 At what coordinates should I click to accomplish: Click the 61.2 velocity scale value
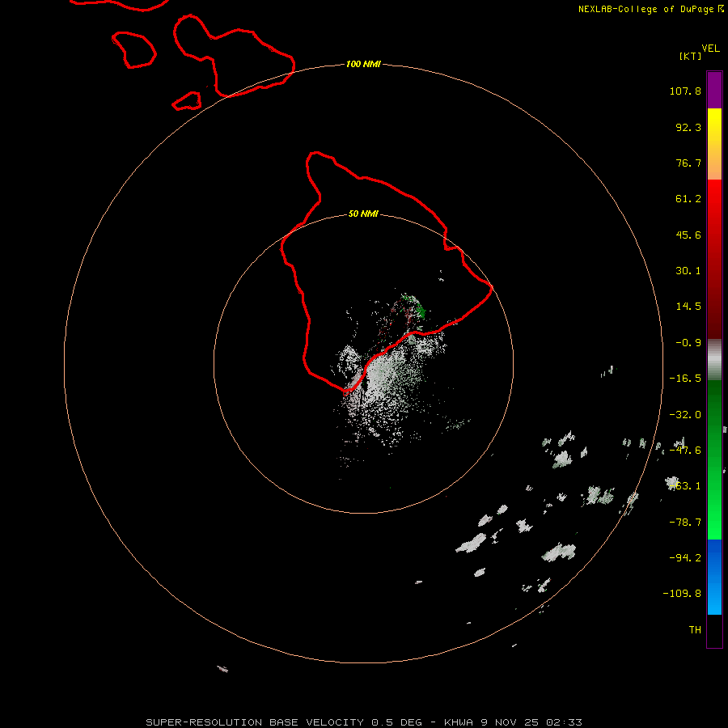(688, 199)
